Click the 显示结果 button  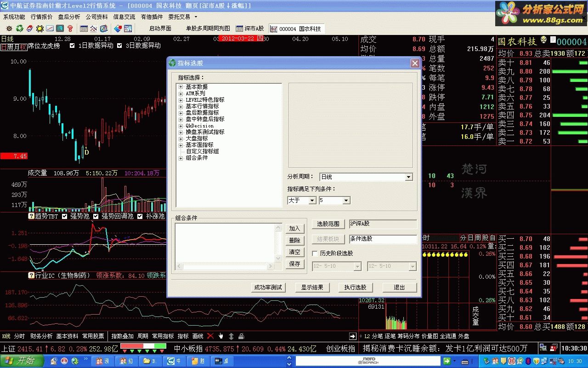point(312,287)
